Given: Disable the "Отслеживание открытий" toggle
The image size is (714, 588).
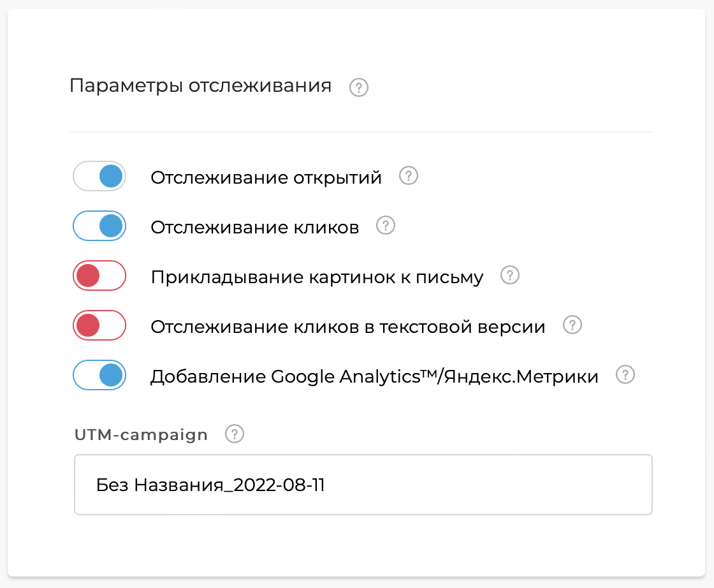Looking at the screenshot, I should coord(99,176).
